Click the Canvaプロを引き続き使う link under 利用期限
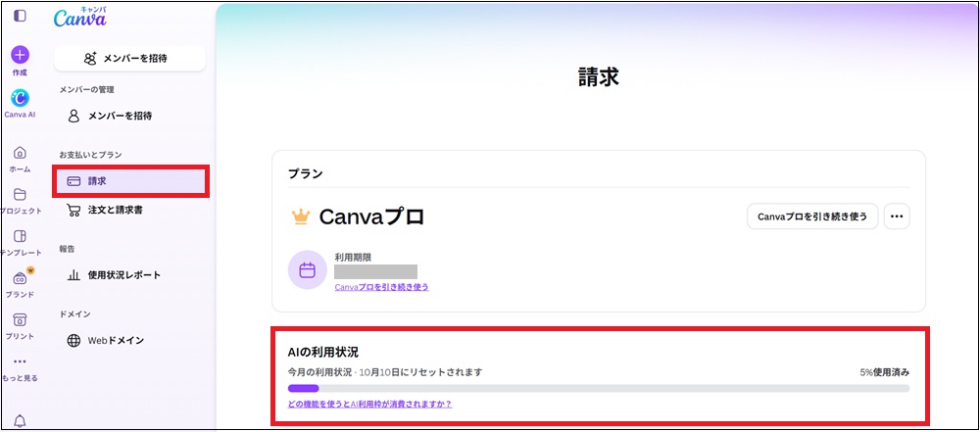Screen dimensions: 980x432 [x=382, y=287]
